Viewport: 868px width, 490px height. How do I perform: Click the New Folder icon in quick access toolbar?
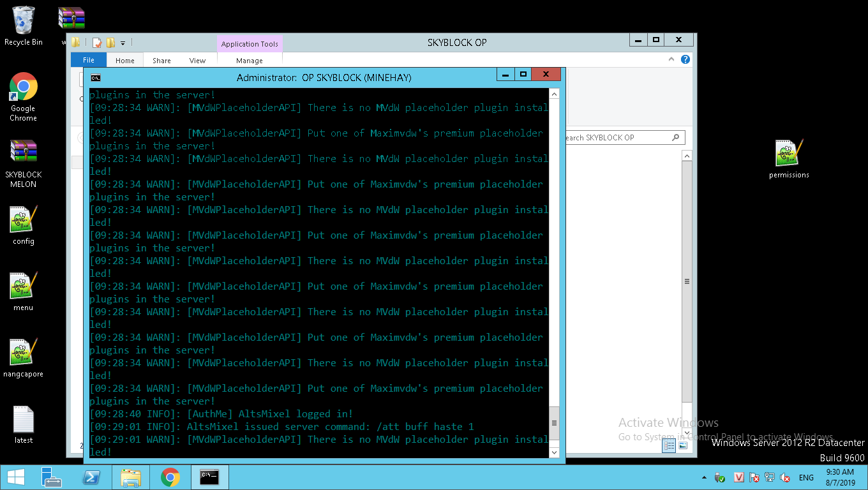(x=110, y=43)
